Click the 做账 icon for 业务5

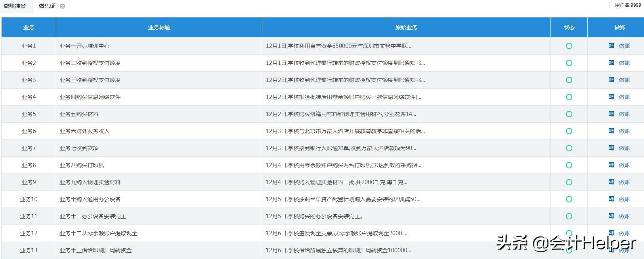tap(611, 114)
